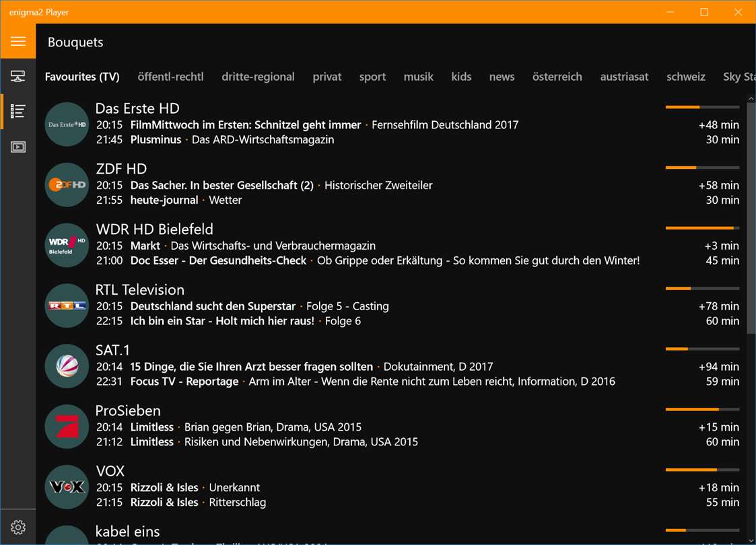Select the ProSieben channel title
This screenshot has width=756, height=545.
point(128,410)
